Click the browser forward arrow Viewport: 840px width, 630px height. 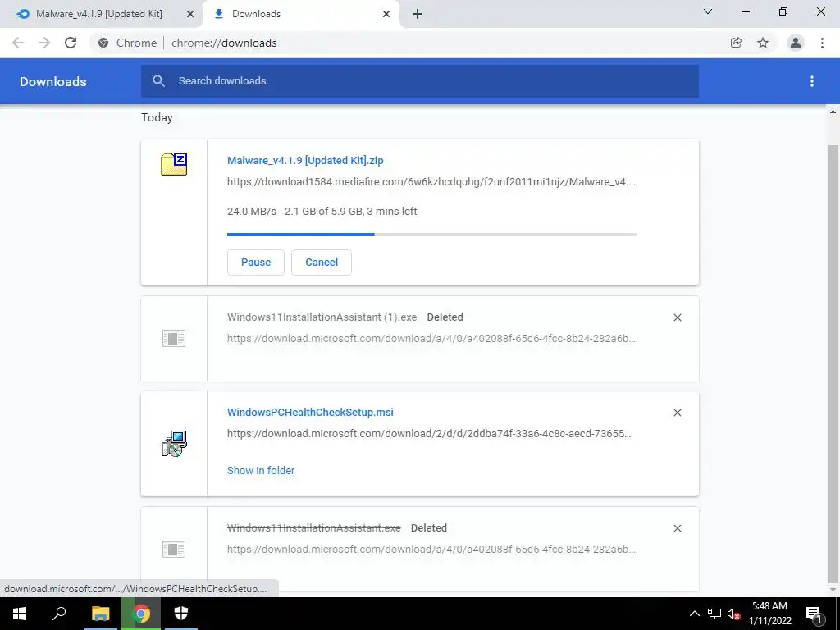pos(44,43)
